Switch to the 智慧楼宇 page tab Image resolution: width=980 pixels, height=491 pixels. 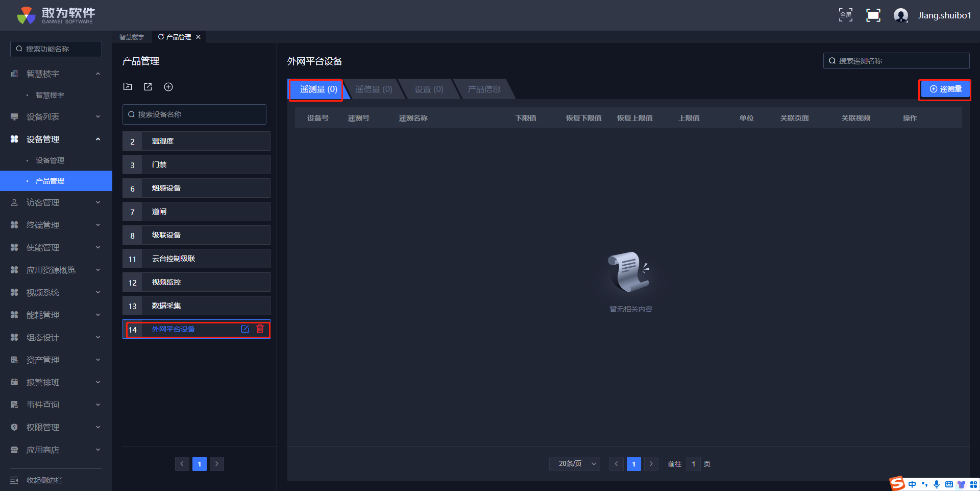coord(132,37)
